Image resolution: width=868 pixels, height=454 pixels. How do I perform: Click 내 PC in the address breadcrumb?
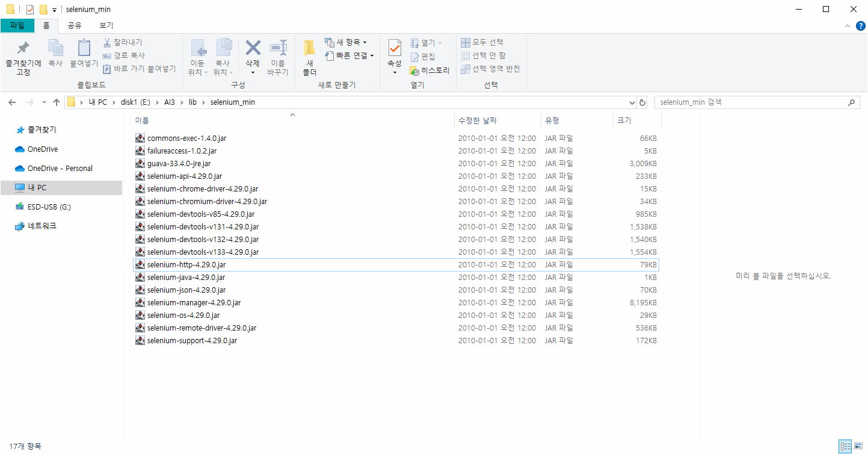pyautogui.click(x=97, y=102)
